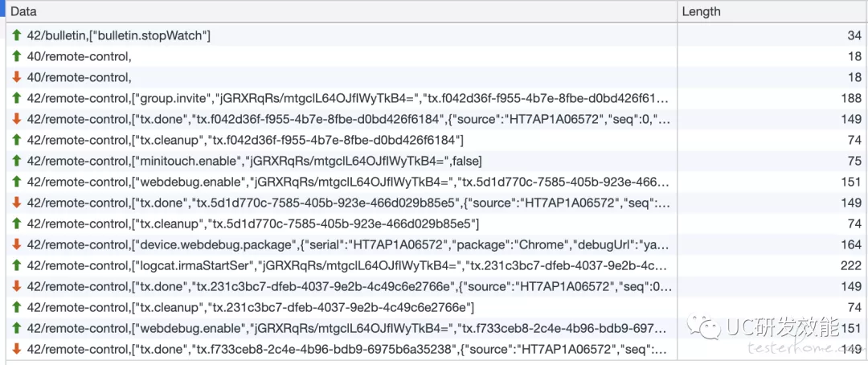Click green arrow beside logcat.irmaStartSer message

pyautogui.click(x=17, y=266)
